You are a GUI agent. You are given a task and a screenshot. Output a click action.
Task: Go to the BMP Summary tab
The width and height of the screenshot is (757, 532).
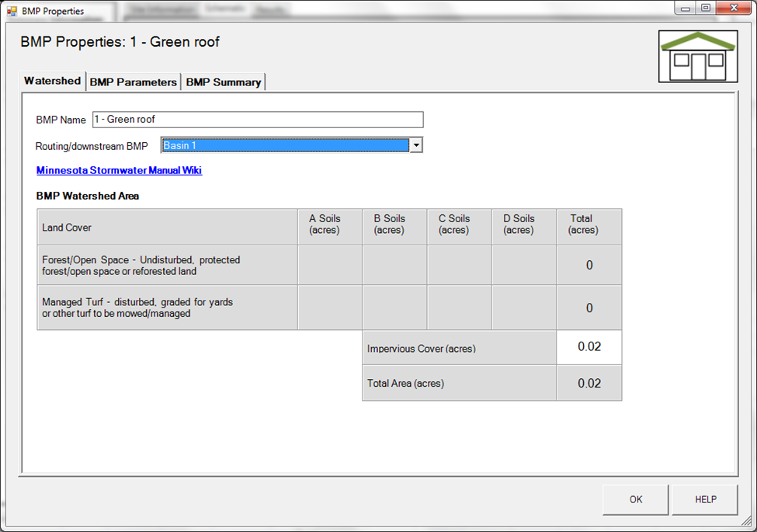(x=223, y=82)
